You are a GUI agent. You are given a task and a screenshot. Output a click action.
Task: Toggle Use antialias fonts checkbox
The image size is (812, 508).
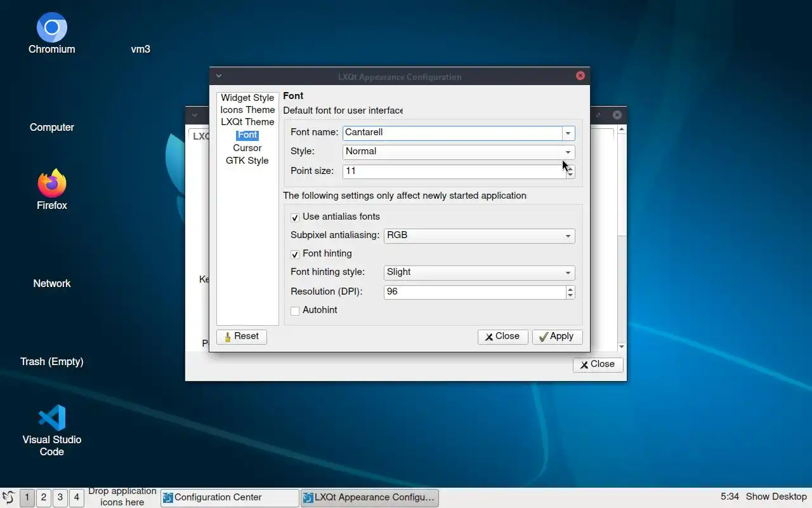coord(295,217)
